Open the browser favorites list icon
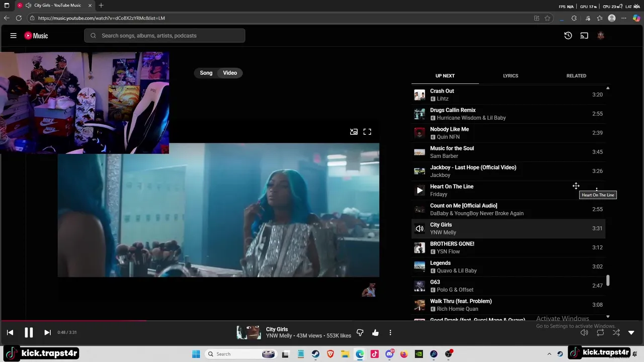 600,18
